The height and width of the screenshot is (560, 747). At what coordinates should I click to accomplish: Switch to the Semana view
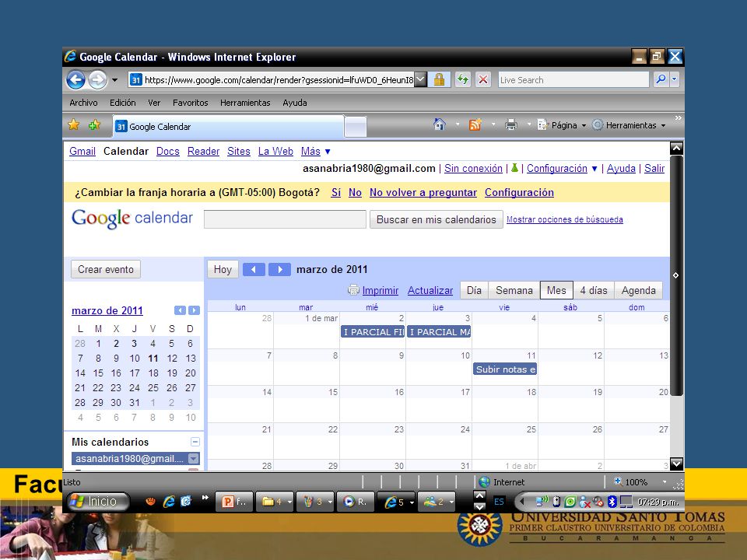(514, 290)
